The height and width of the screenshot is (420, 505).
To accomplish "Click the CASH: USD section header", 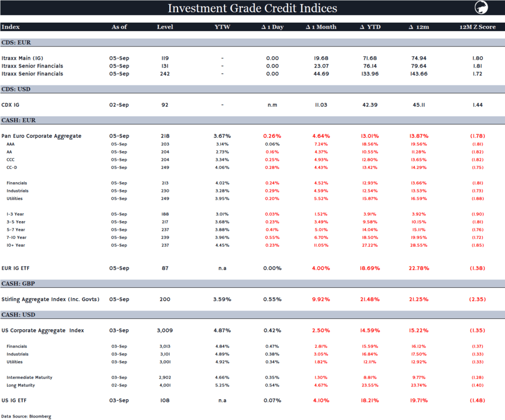I will point(18,315).
